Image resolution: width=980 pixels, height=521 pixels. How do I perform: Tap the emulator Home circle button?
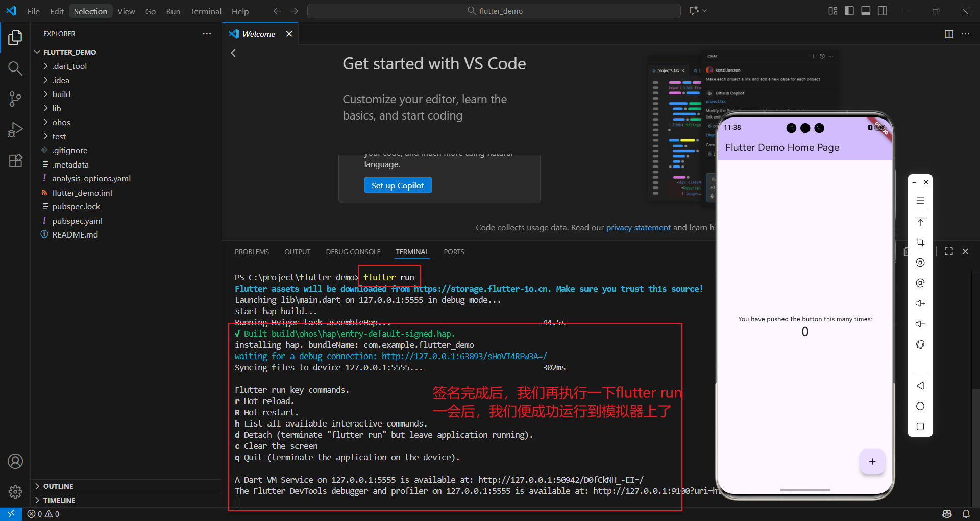(x=920, y=406)
